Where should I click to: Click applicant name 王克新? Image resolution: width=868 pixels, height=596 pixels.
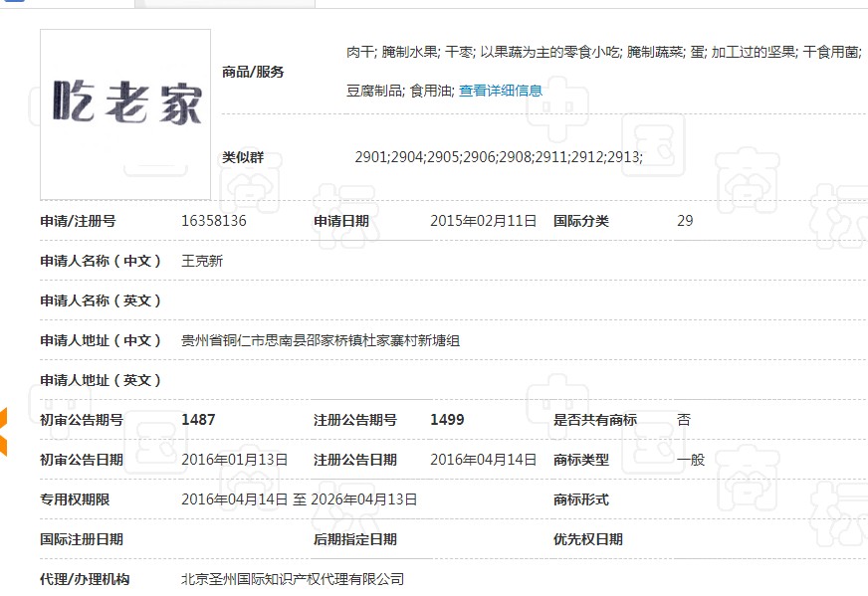click(x=203, y=261)
